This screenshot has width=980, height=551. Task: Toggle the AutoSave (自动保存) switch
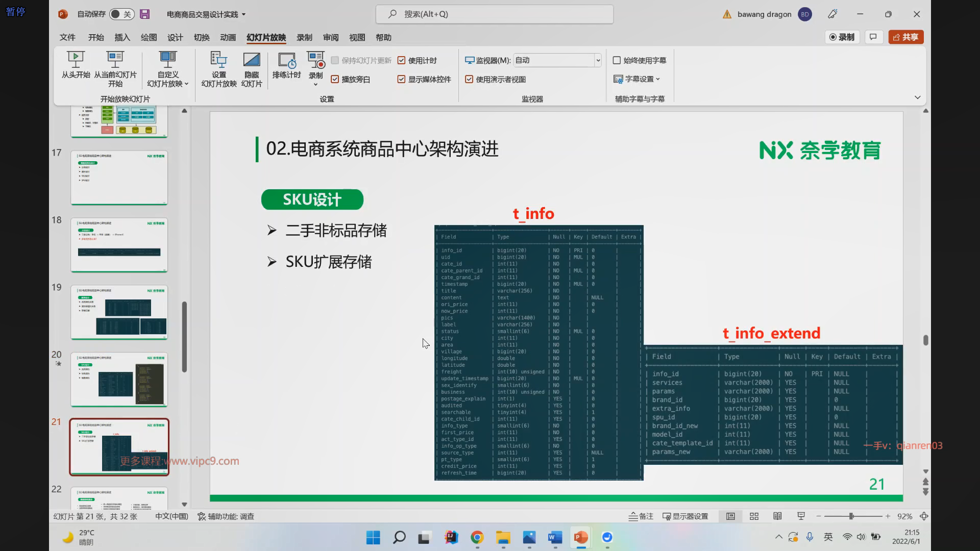click(x=121, y=14)
